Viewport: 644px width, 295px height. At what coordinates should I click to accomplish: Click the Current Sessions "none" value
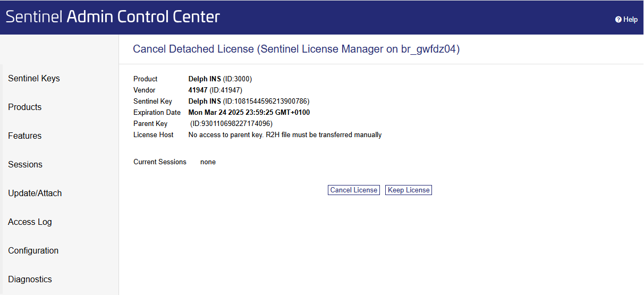coord(208,162)
